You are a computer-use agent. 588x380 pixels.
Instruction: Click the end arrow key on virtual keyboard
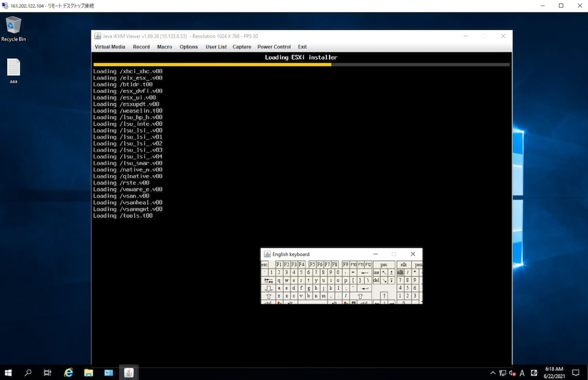point(385,280)
